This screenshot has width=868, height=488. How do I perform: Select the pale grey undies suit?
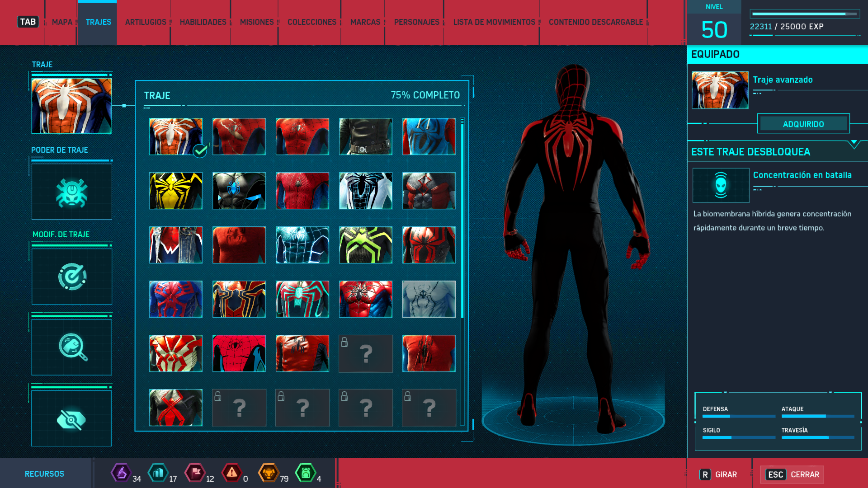pyautogui.click(x=429, y=299)
